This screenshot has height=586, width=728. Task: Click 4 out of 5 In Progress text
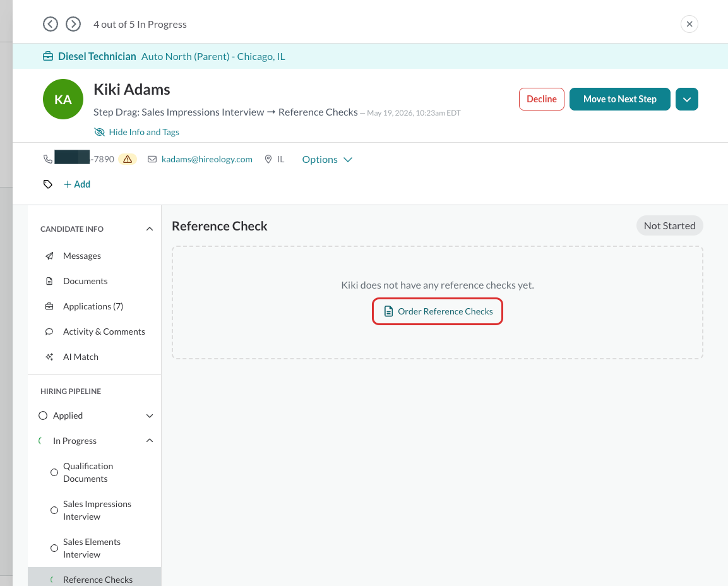pos(140,25)
